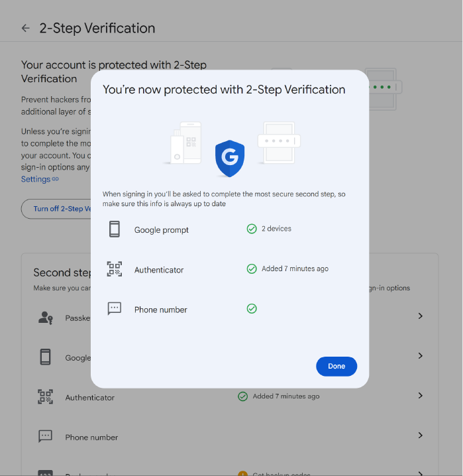The image size is (463, 476).
Task: Click green checkmark in dialog Phone number row
Action: point(252,309)
